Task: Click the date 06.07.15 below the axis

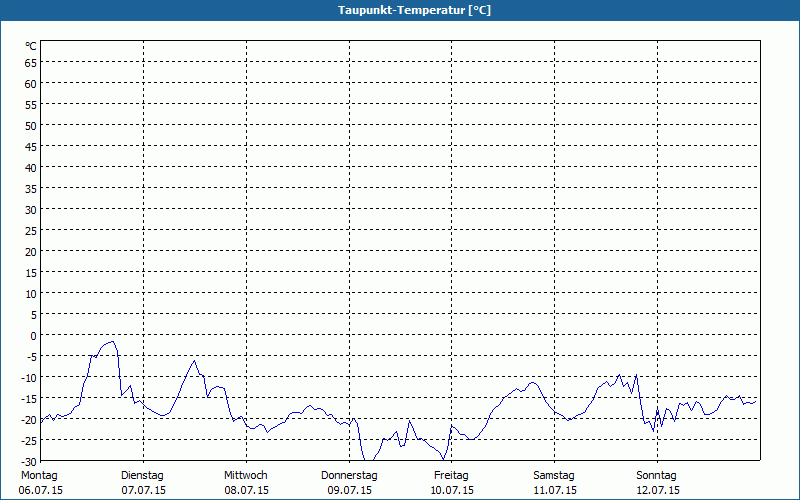Action: coord(41,490)
